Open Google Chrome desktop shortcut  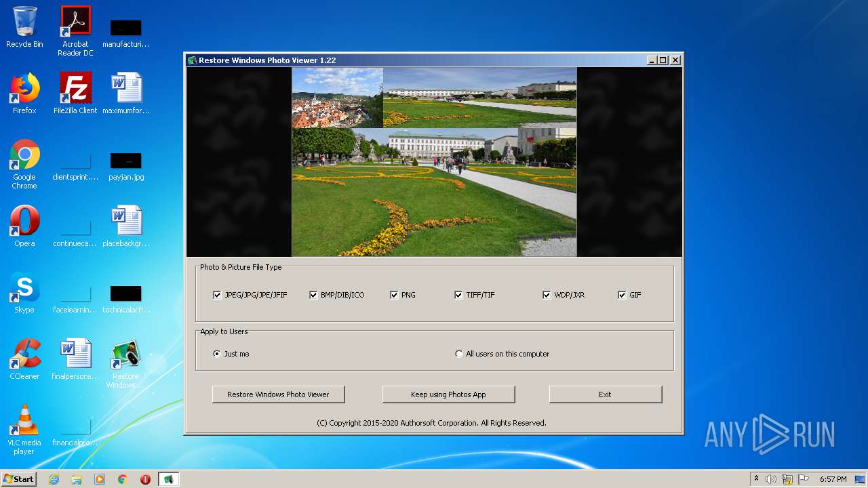click(24, 165)
